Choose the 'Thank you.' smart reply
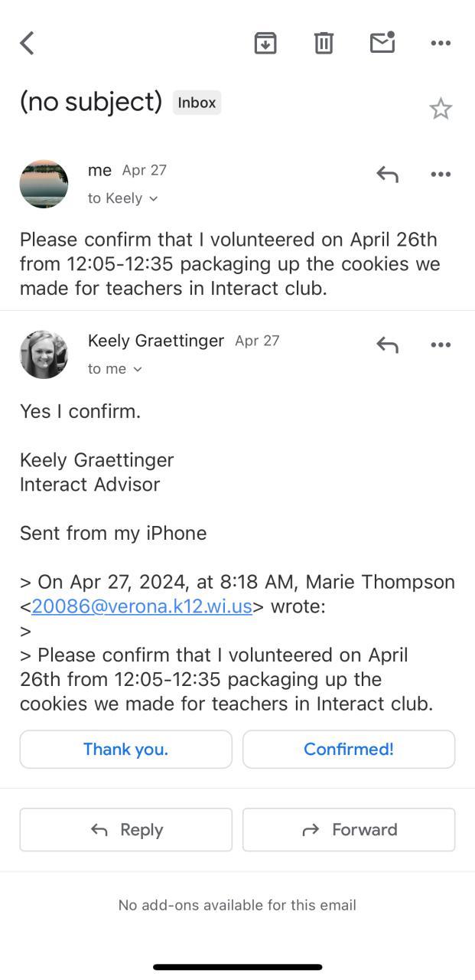This screenshot has width=475, height=980. click(x=125, y=749)
